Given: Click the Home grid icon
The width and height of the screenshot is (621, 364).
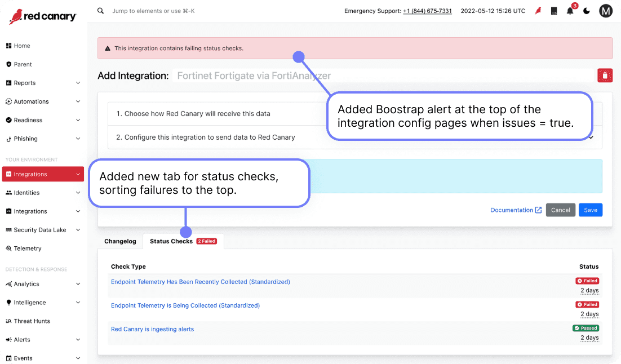Looking at the screenshot, I should (x=8, y=46).
